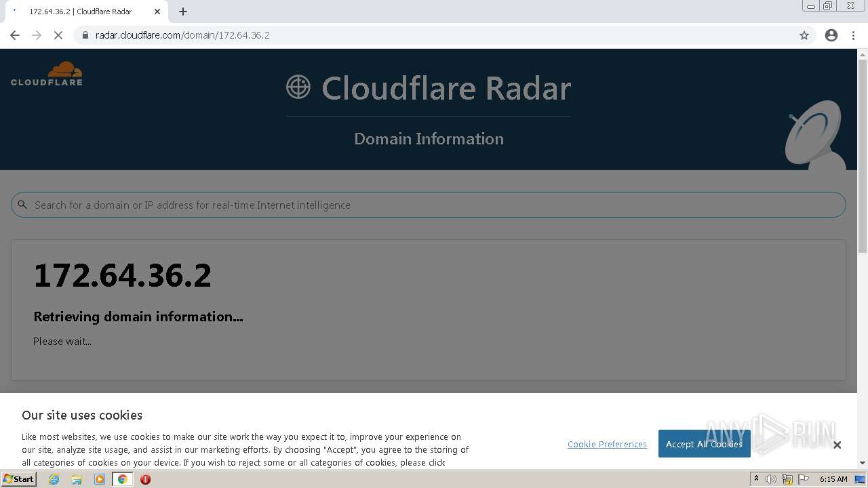Click the page's vertical scrollbar
The width and height of the screenshot is (868, 488).
(x=863, y=157)
